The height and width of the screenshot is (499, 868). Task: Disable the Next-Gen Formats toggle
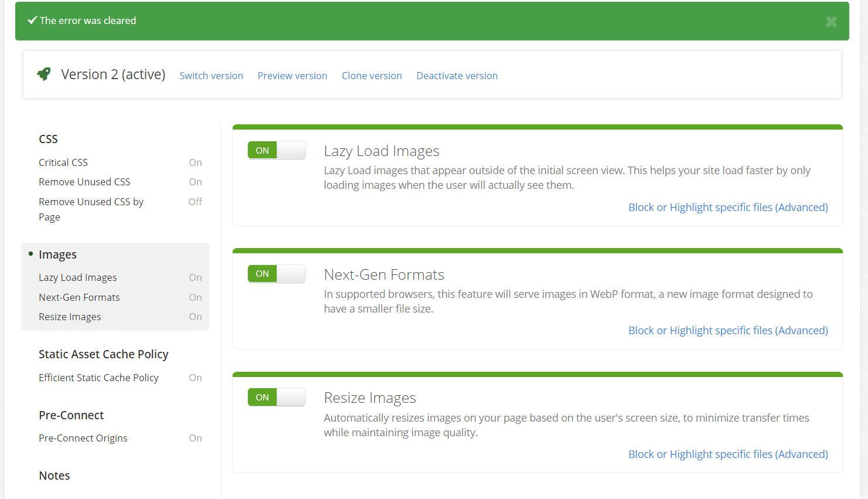click(x=276, y=274)
